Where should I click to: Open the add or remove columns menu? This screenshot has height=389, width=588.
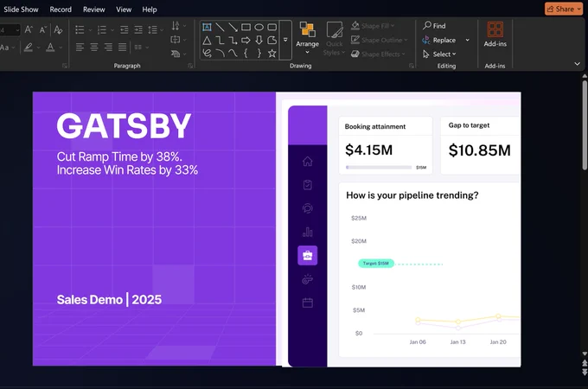point(141,48)
